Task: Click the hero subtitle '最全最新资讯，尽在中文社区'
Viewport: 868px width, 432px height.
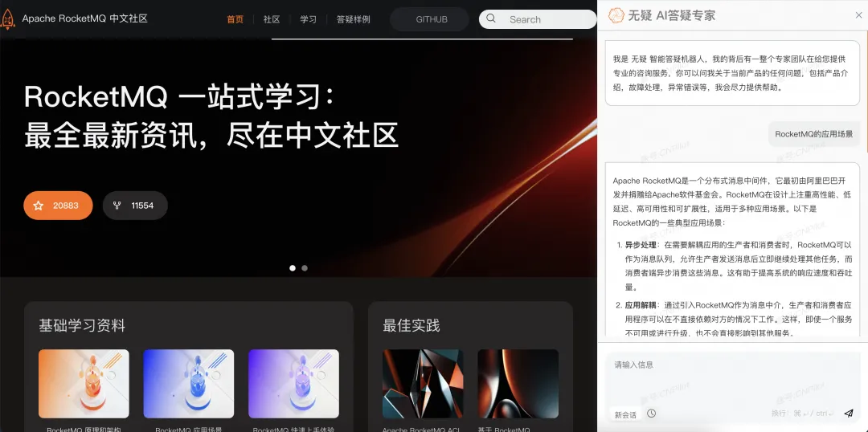Action: pos(211,135)
